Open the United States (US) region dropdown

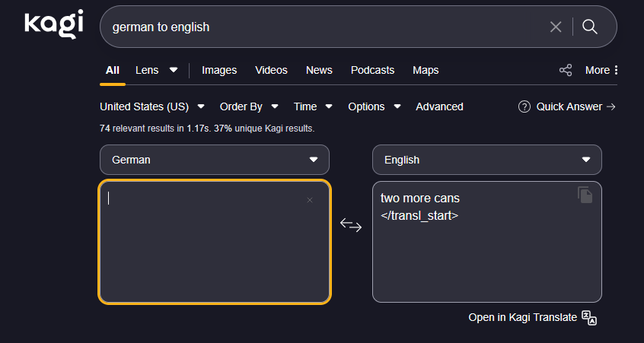(x=152, y=106)
